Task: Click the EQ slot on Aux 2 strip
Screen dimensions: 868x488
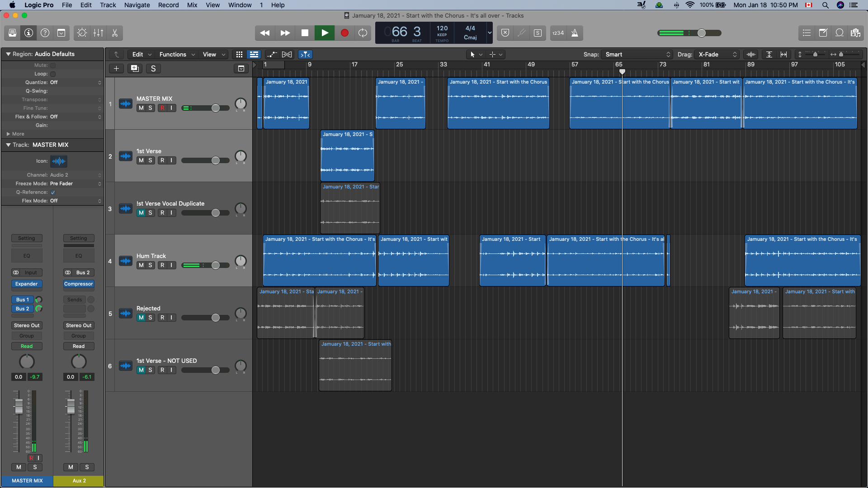Action: (79, 256)
